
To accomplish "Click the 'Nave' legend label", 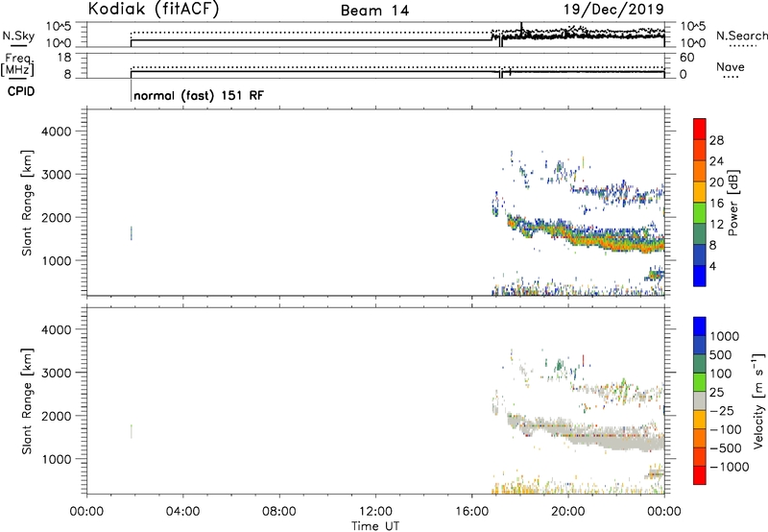I will (731, 67).
